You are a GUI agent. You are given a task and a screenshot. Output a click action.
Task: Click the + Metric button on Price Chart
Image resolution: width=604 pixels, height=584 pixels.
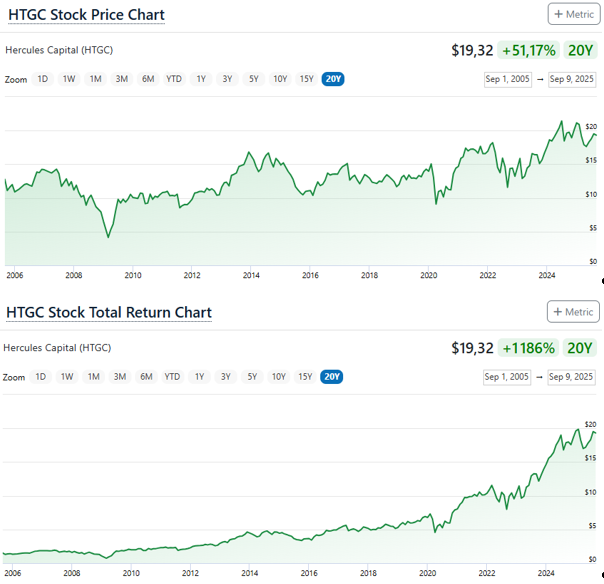coord(574,14)
